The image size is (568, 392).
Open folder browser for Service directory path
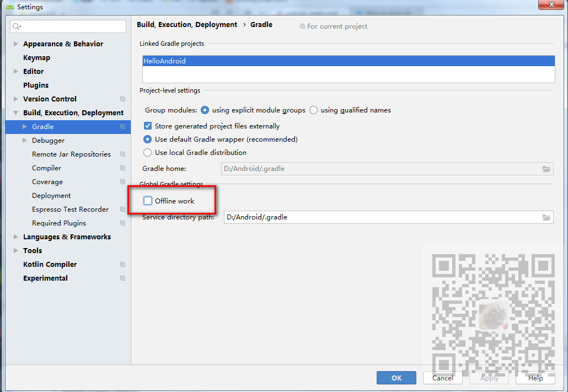point(546,217)
